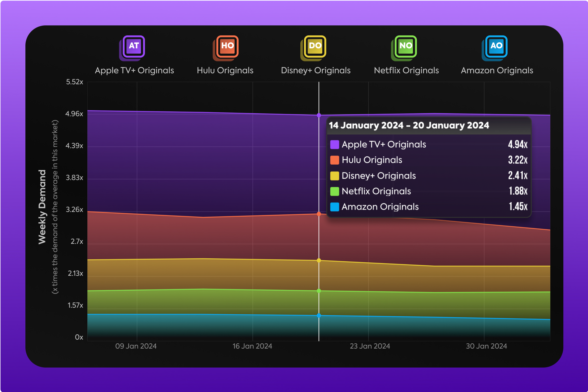Click the 1.57x y-axis label
Viewport: 588px width, 392px height.
[75, 305]
